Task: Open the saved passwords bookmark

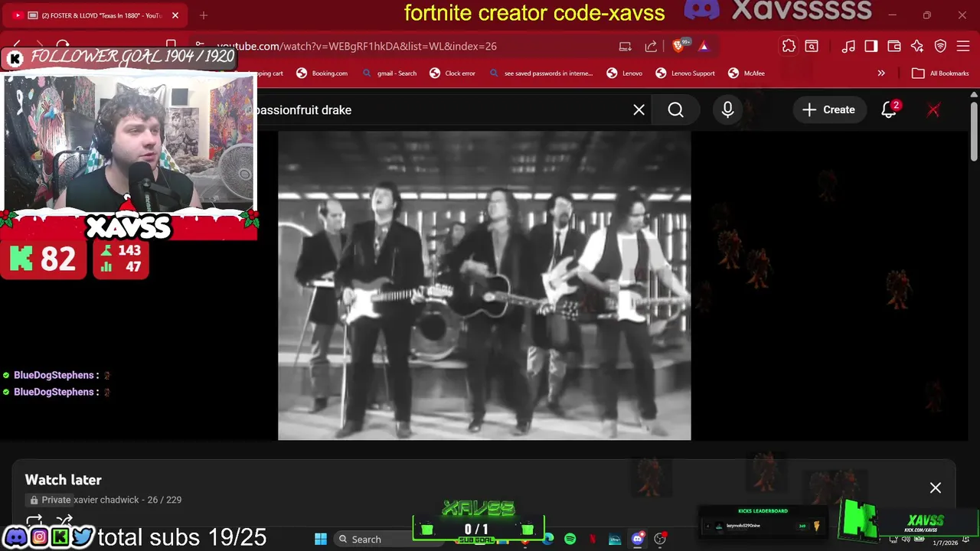Action: coord(541,73)
